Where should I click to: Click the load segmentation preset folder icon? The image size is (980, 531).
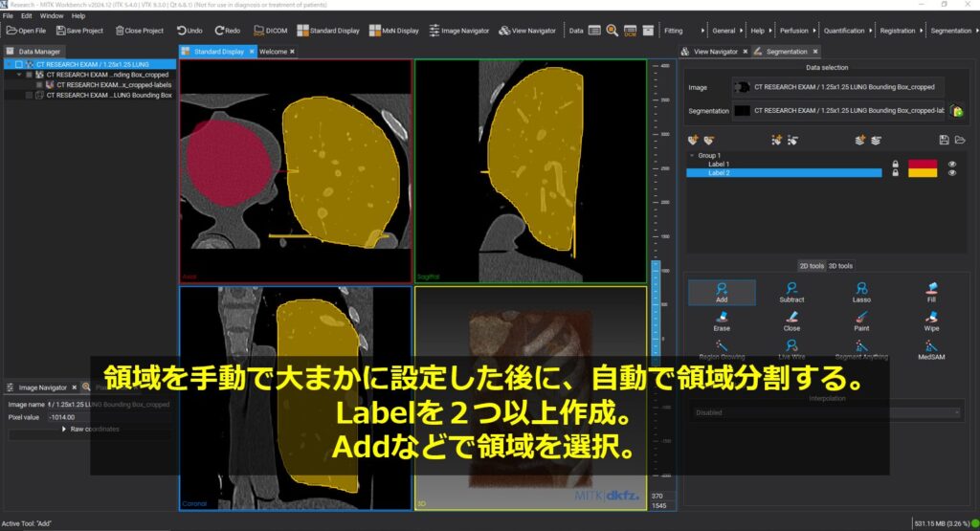tap(960, 140)
